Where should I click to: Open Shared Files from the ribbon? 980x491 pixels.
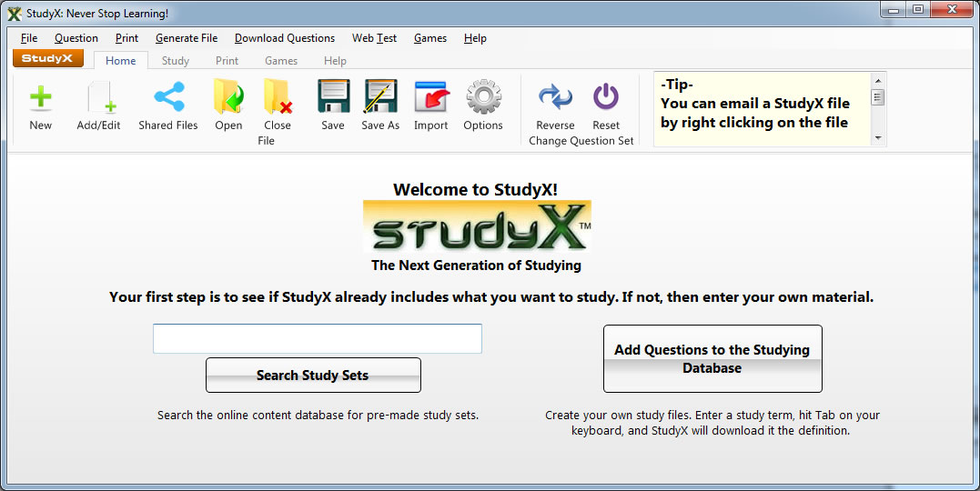pos(168,106)
